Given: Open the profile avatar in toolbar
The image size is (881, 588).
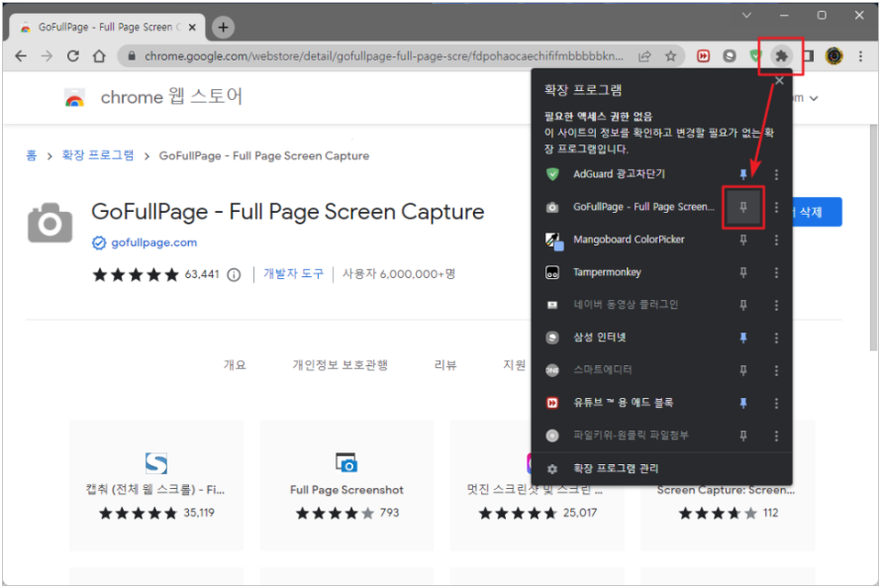Looking at the screenshot, I should point(834,55).
